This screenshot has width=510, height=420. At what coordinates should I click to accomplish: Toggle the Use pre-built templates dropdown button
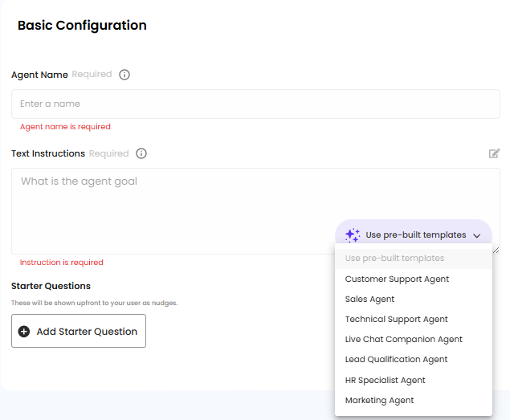coord(414,235)
